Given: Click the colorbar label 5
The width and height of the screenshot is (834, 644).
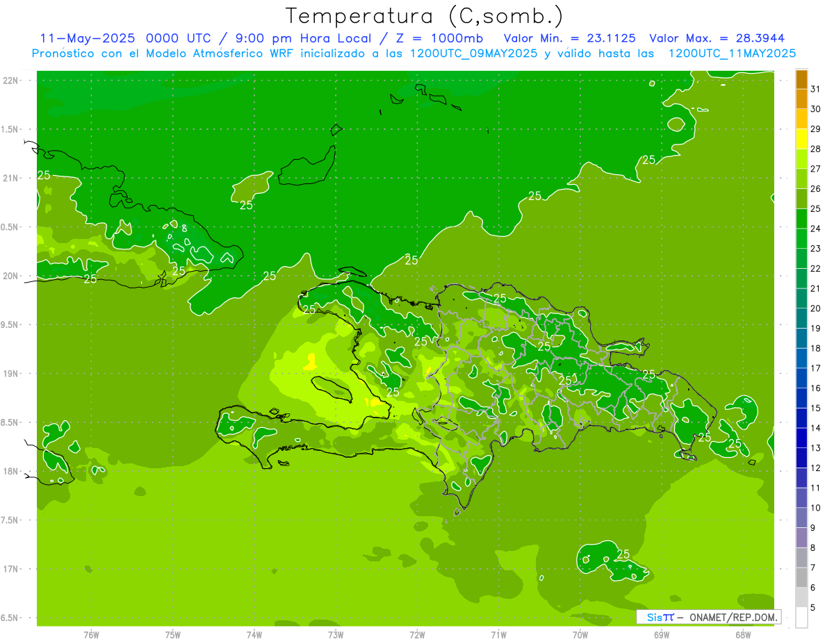Looking at the screenshot, I should click(x=813, y=608).
